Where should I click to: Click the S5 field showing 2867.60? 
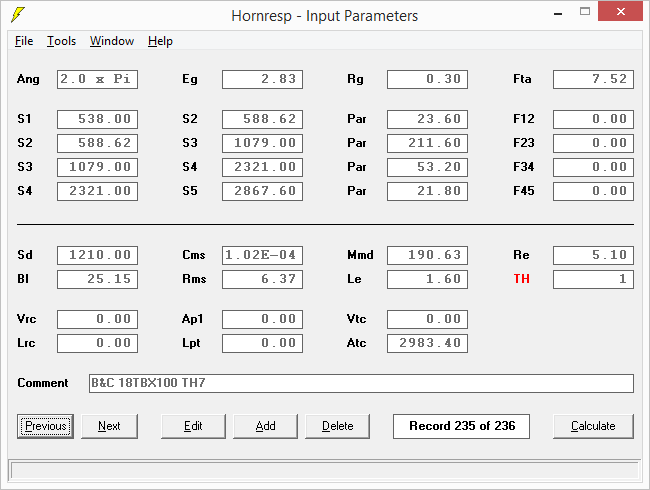[262, 191]
